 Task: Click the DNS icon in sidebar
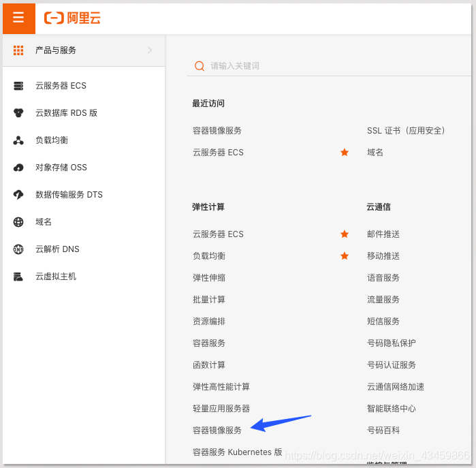(x=18, y=249)
